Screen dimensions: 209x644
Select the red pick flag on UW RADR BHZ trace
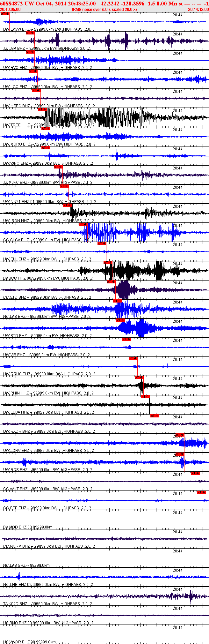point(155,416)
